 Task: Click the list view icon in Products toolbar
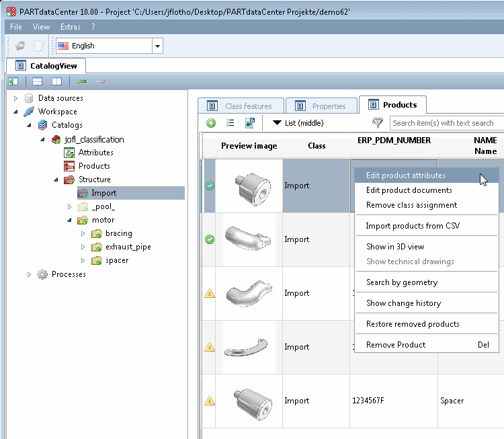coord(230,123)
